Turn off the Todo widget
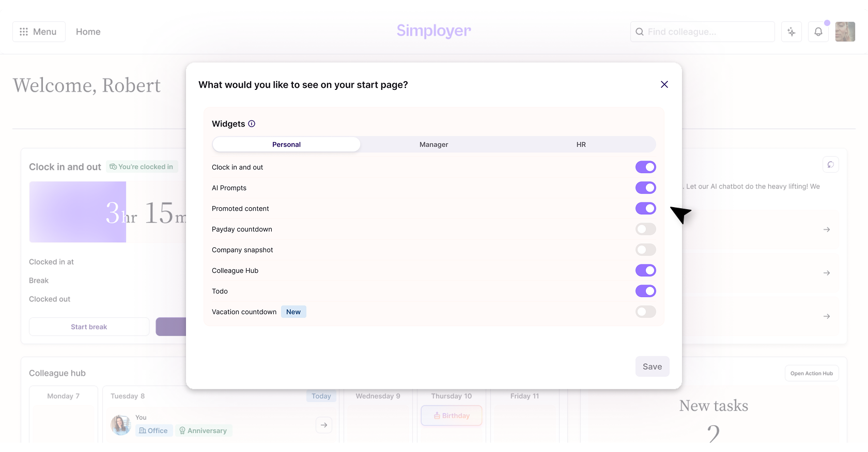Image resolution: width=868 pixels, height=452 pixels. point(646,291)
